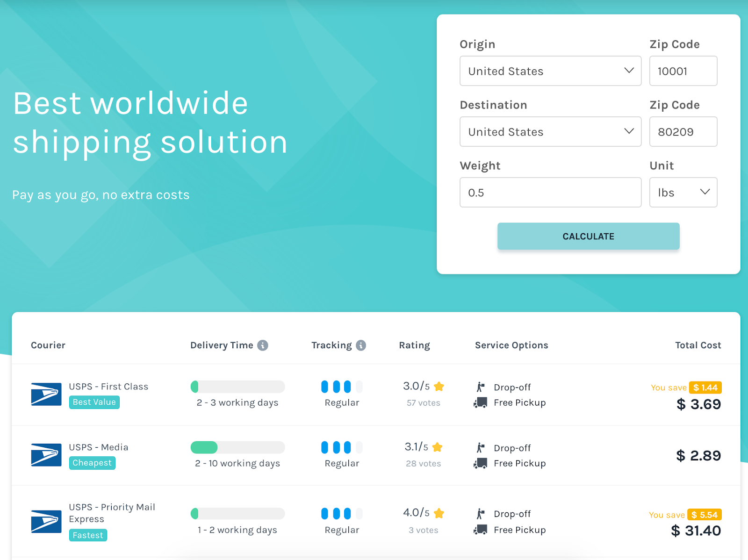Click the Drop-off icon in USPS First Class row
The image size is (748, 560).
[x=481, y=387]
